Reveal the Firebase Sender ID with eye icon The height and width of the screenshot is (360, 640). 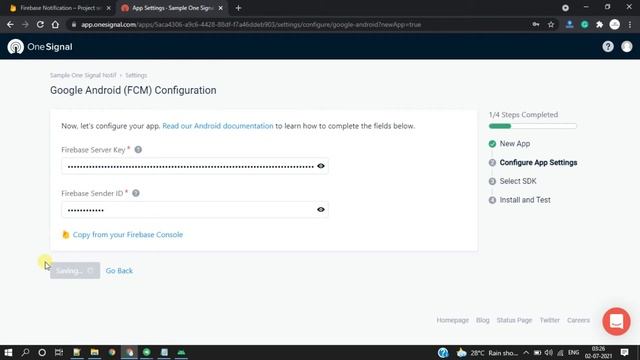[321, 209]
